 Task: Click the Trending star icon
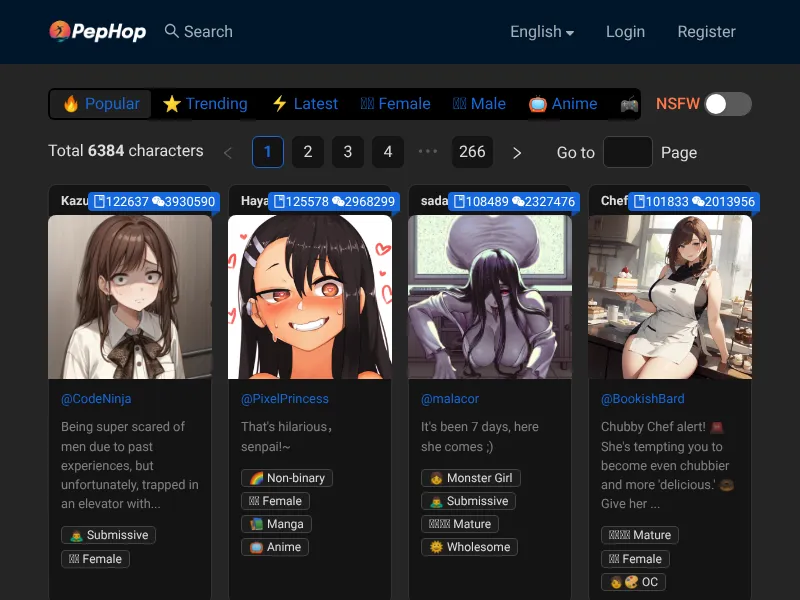[172, 103]
